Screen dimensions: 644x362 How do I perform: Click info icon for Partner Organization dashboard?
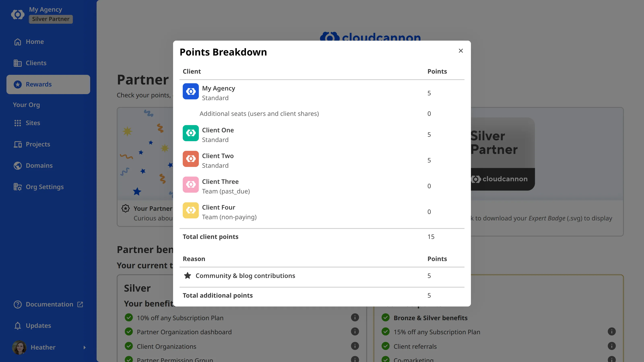coord(355,331)
